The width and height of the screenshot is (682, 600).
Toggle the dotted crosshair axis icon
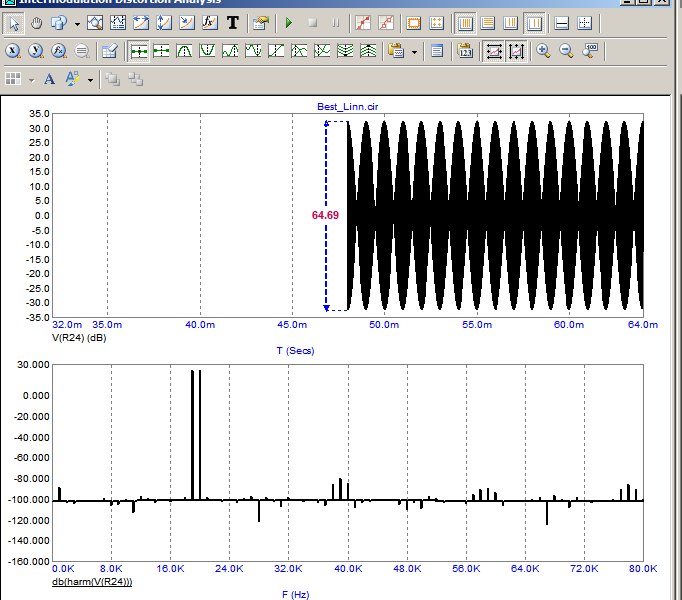(585, 23)
